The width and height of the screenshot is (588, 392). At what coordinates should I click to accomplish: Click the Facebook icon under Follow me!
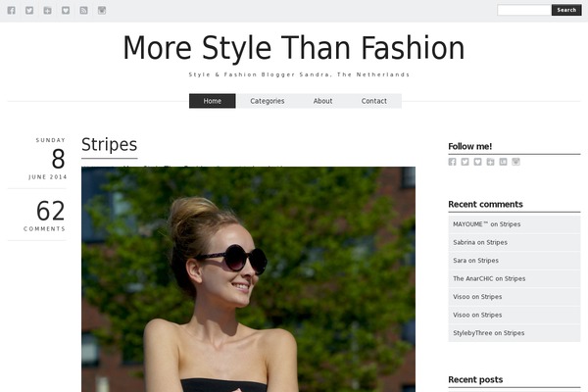(452, 162)
